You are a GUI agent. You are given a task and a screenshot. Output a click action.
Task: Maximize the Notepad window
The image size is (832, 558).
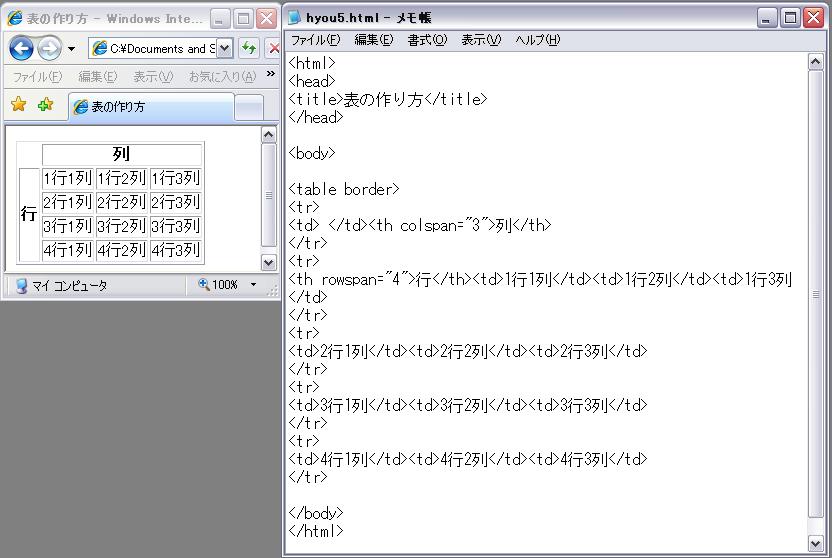coord(790,18)
